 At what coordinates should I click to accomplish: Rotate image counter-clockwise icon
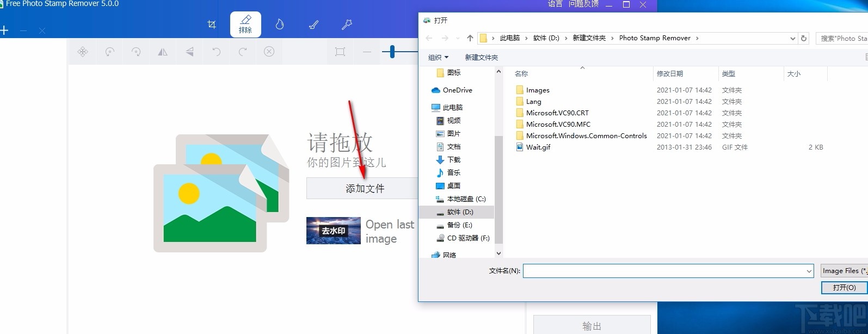pos(109,52)
